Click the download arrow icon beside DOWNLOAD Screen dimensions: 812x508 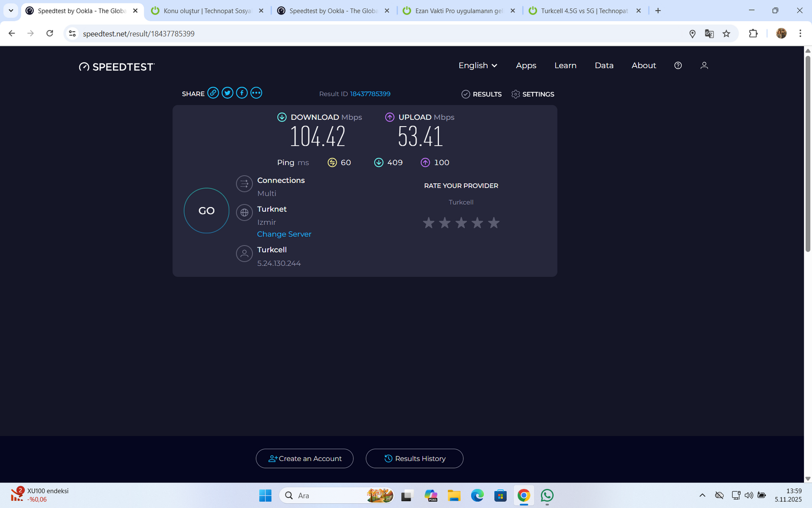(x=282, y=117)
